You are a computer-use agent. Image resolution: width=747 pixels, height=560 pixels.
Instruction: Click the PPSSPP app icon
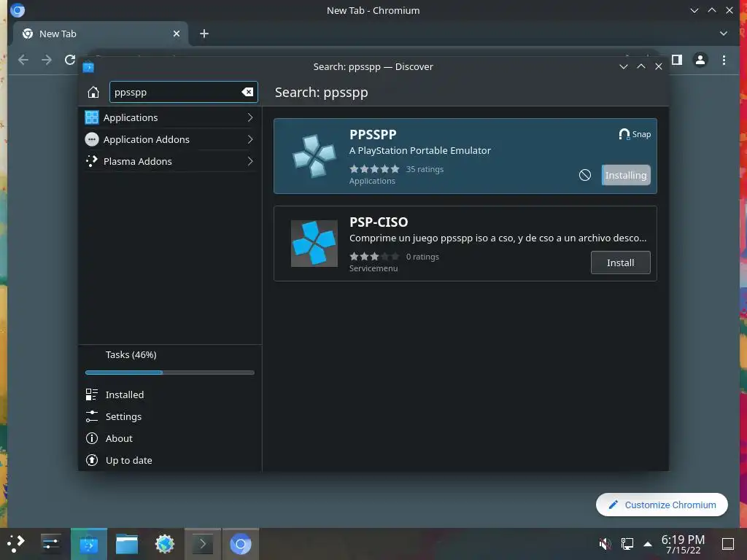[x=314, y=156]
